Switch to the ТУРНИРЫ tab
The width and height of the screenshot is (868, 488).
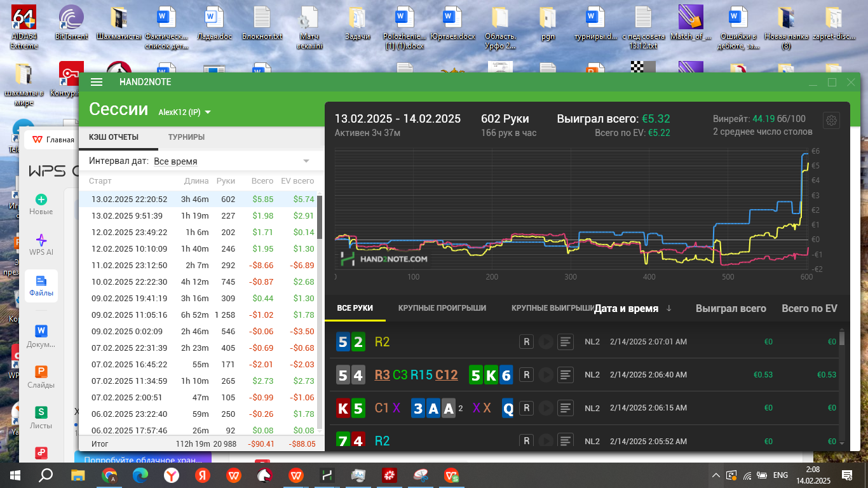(x=186, y=137)
